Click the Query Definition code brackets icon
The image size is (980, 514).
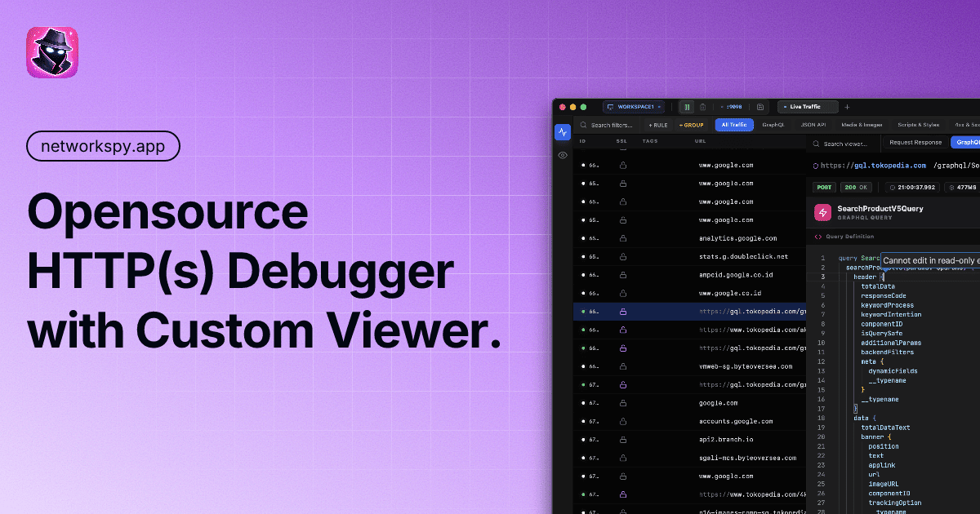pos(818,237)
